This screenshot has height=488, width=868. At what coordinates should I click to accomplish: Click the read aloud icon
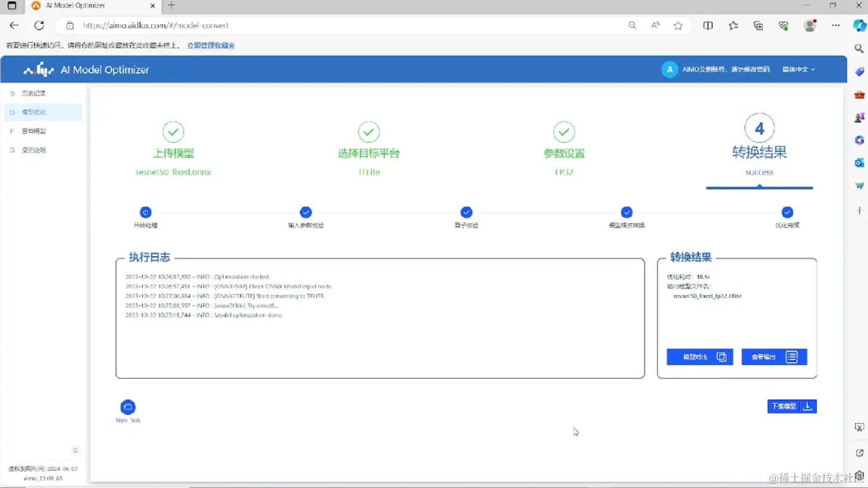tap(655, 26)
